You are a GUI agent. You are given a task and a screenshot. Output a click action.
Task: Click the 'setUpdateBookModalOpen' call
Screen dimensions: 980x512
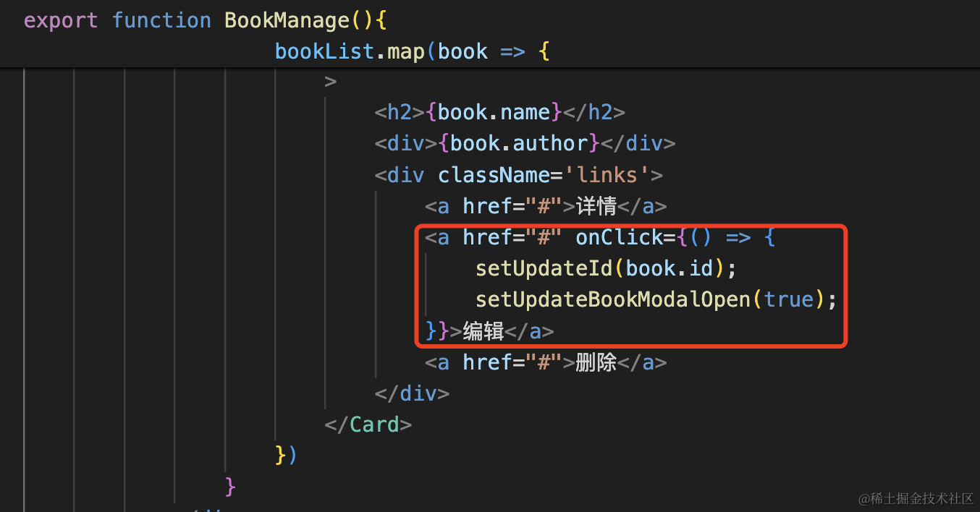[613, 299]
